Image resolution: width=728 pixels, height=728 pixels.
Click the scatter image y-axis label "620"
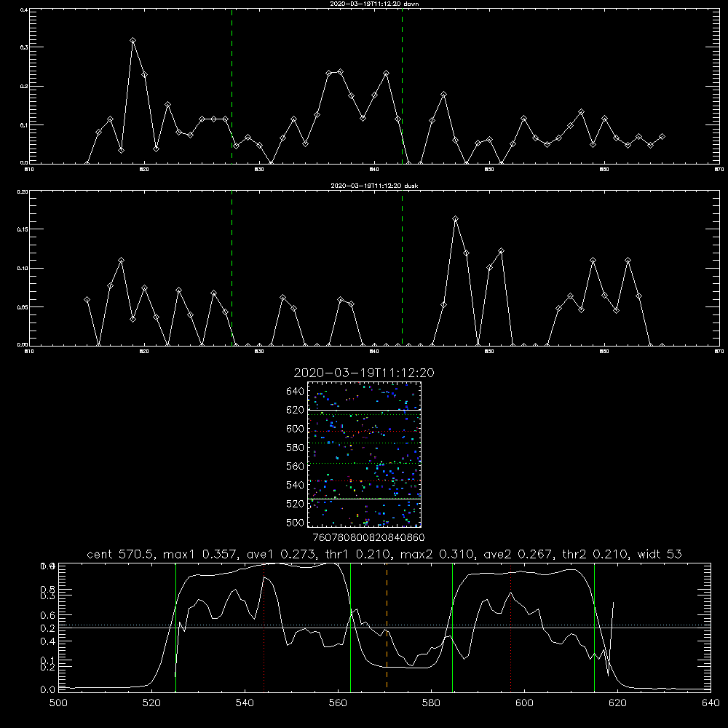(x=296, y=410)
